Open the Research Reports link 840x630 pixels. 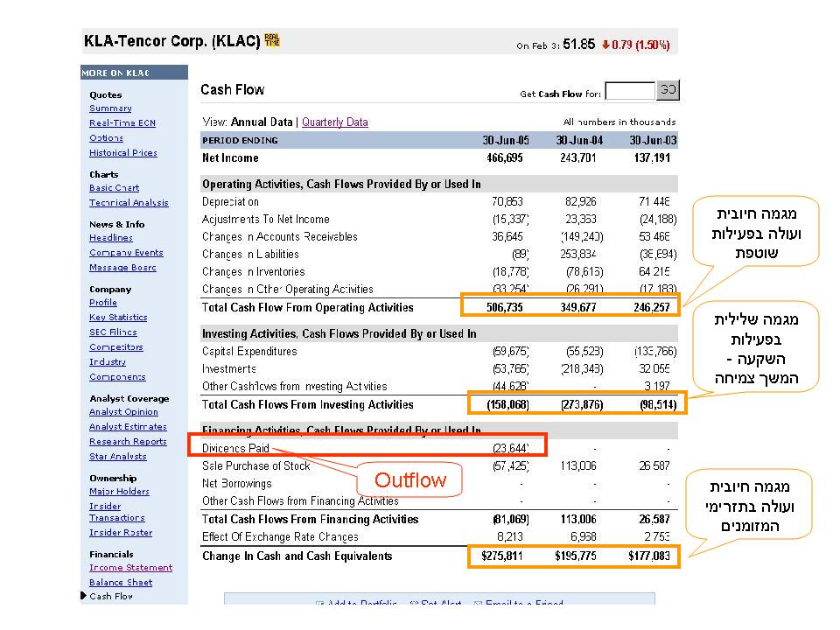point(128,442)
